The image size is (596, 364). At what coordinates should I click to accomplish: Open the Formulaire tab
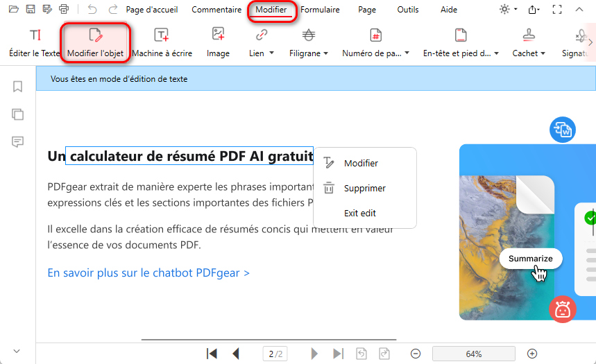pos(320,10)
